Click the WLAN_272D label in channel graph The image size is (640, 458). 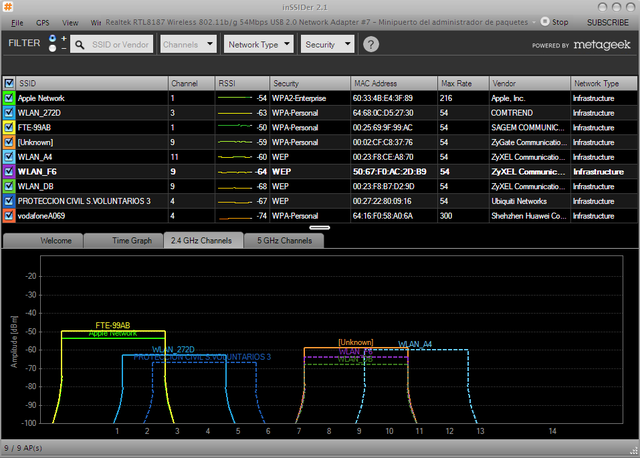[x=173, y=349]
